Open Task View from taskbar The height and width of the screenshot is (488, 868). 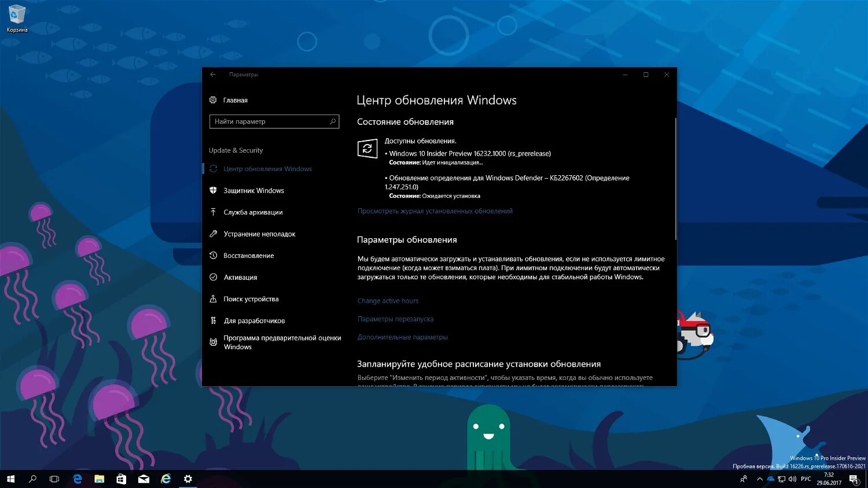54,479
